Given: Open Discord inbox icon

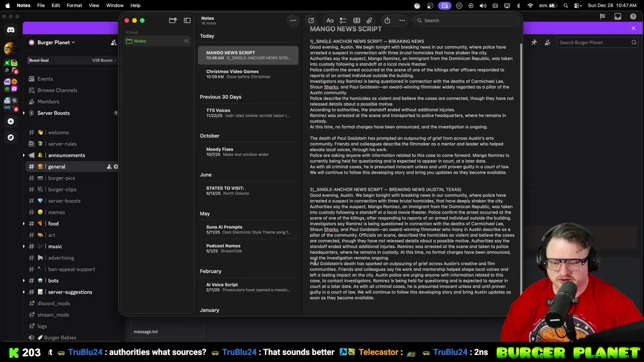Looking at the screenshot, I should coord(618,17).
